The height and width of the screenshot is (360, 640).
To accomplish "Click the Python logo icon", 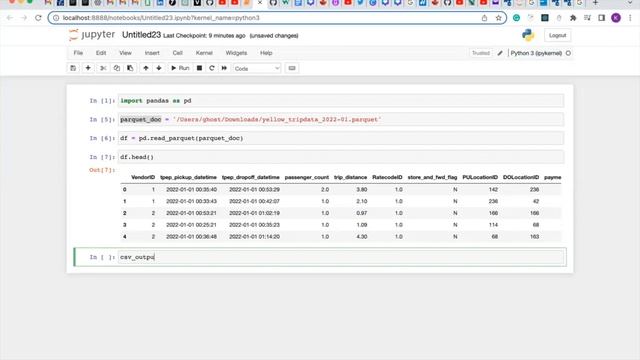I will (x=528, y=35).
